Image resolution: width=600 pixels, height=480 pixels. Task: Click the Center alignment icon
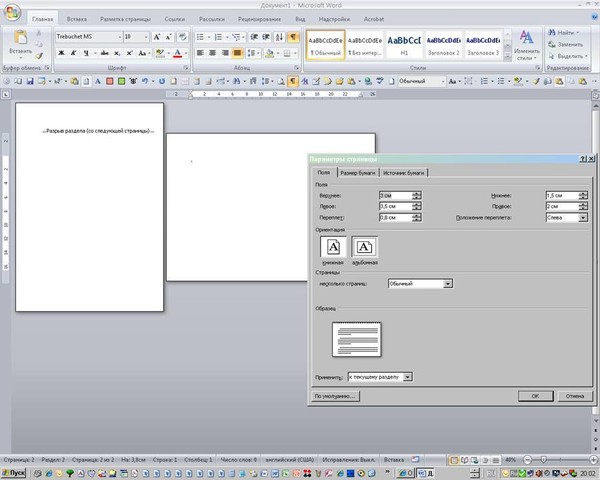click(x=212, y=53)
